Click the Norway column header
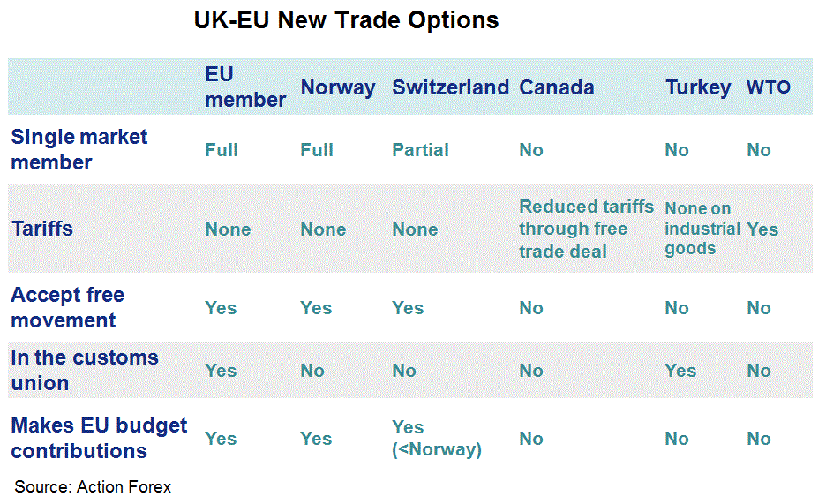826x504 pixels. (x=337, y=87)
